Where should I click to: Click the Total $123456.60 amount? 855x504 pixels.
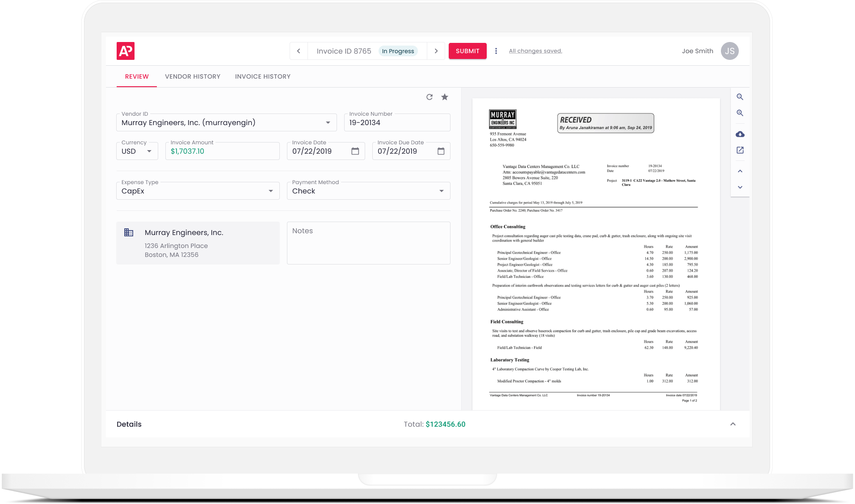pos(445,424)
